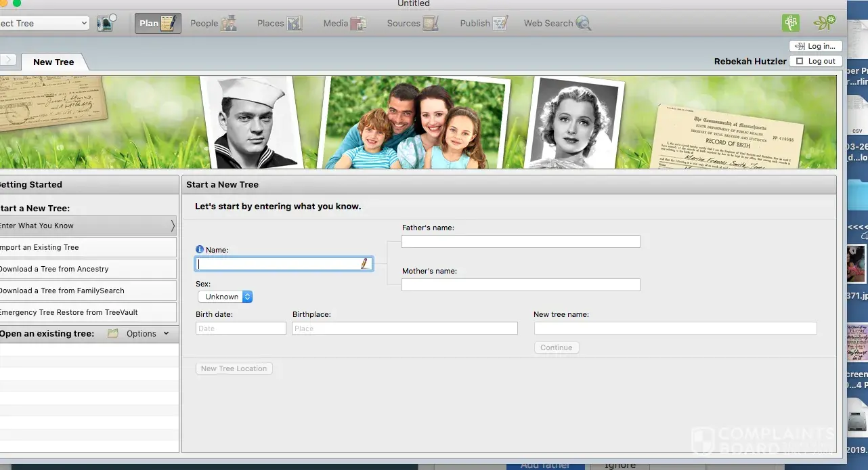Open the Select Tree dropdown
Image resolution: width=868 pixels, height=470 pixels.
(44, 23)
